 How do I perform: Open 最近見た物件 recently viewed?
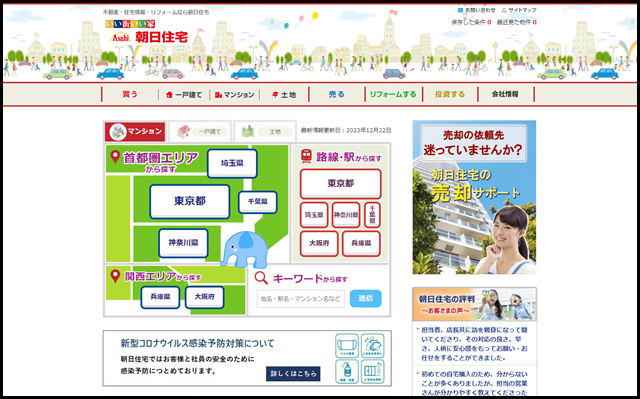coord(516,22)
